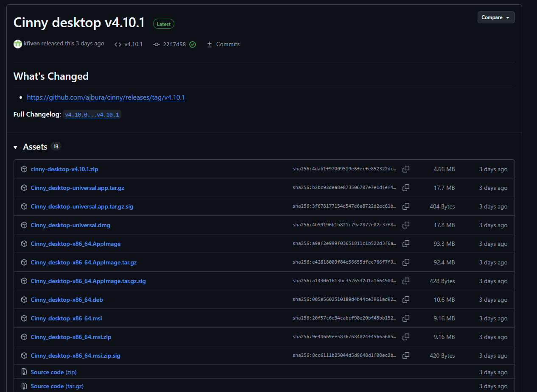Click the commit icon beside 22f7d58

coord(157,44)
